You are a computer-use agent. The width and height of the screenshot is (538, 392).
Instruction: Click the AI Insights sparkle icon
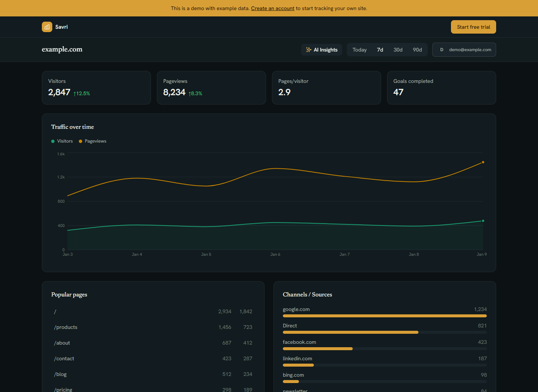click(309, 50)
